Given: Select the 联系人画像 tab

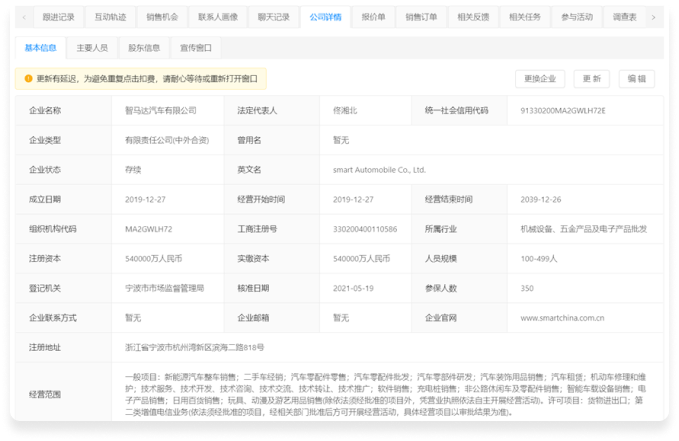Looking at the screenshot, I should (218, 17).
